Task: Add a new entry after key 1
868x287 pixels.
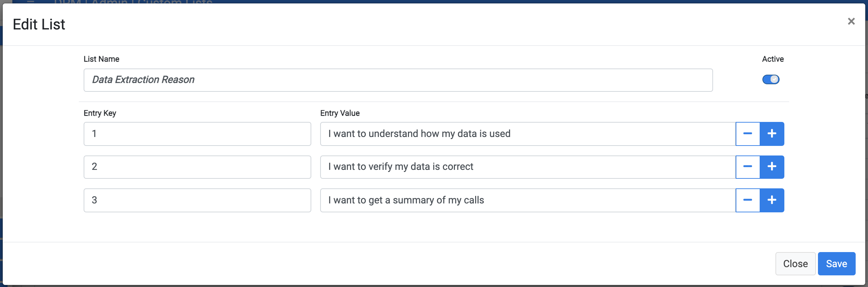Action: pyautogui.click(x=772, y=134)
